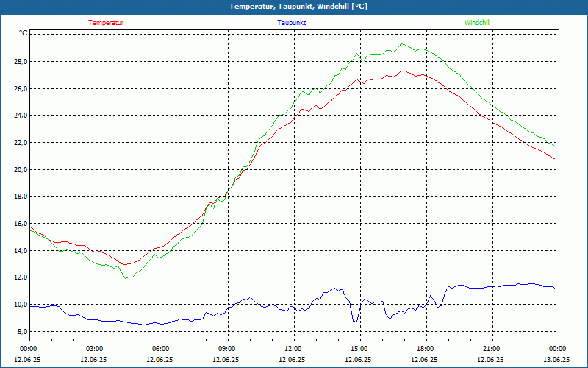This screenshot has height=368, width=588.
Task: Click the blue Taupunkt legend label
Action: 291,23
